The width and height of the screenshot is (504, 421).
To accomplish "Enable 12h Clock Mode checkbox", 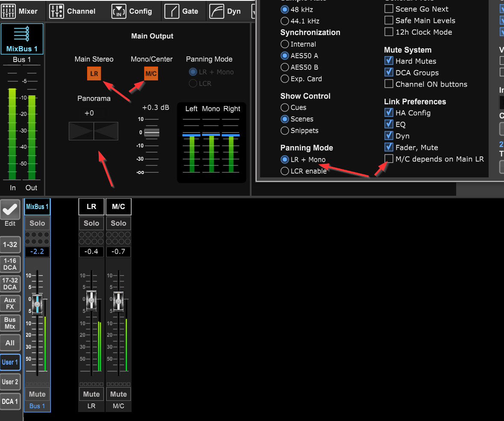I will (x=389, y=32).
